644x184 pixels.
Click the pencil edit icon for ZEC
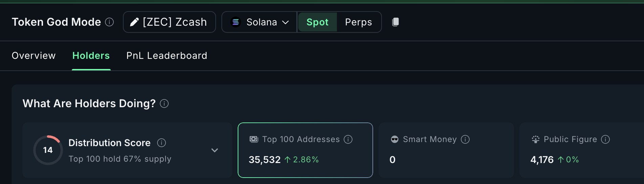(134, 22)
